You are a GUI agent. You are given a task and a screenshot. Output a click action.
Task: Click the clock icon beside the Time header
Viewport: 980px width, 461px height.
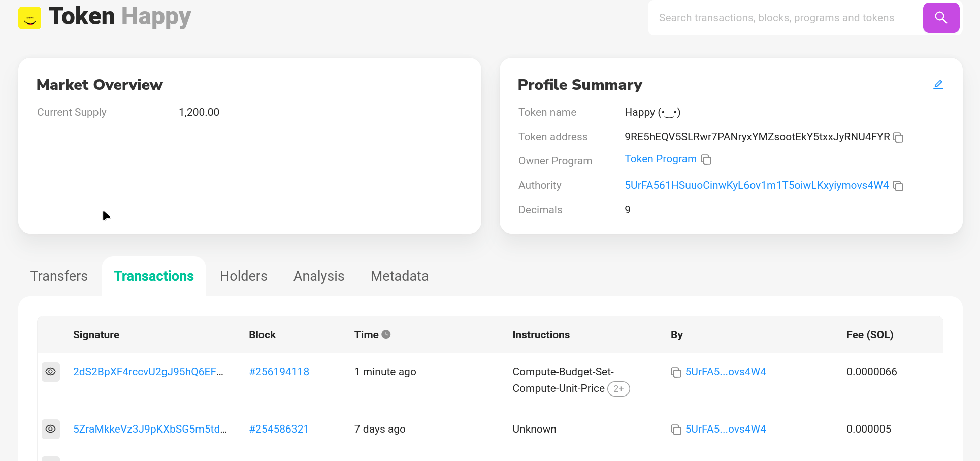386,334
